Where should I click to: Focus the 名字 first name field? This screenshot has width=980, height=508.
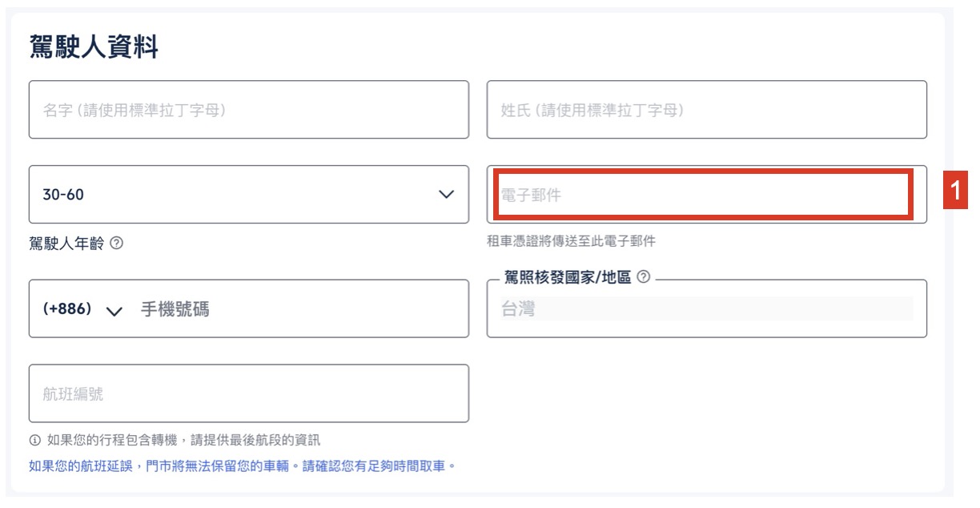pyautogui.click(x=248, y=110)
